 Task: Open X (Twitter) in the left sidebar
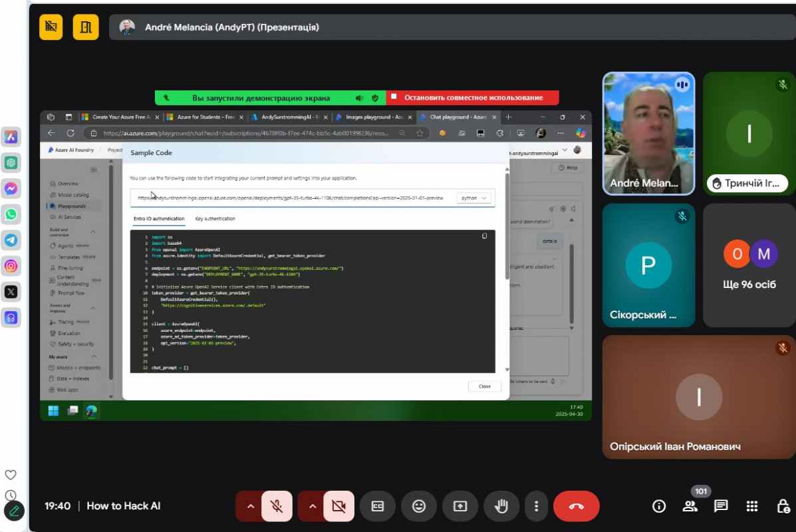tap(11, 292)
